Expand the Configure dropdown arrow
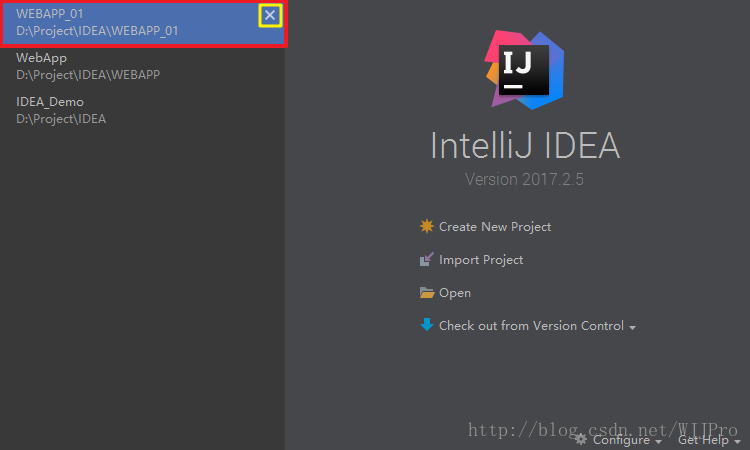 coord(658,442)
